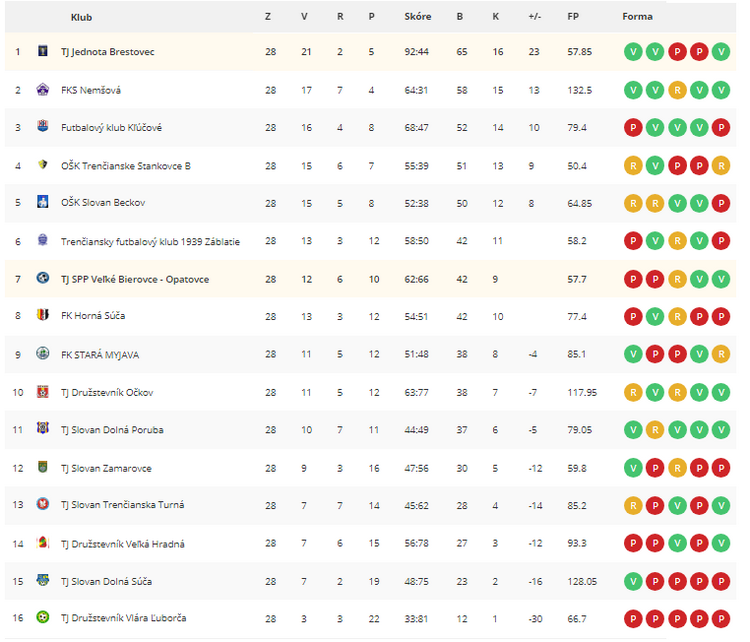Click Kľúčové's first red P form badge
Viewport: 750px width, 642px height.
click(x=633, y=128)
